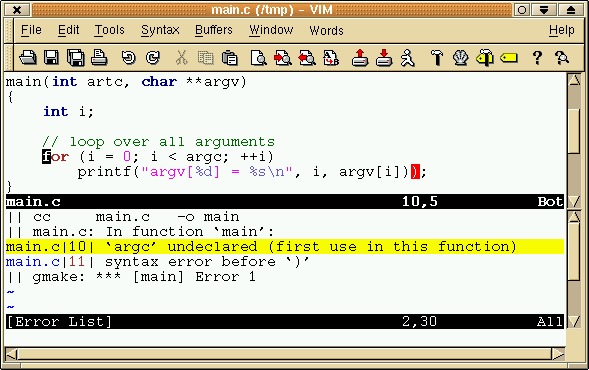Open the Tools menu
Viewport: 589px width, 370px height.
click(109, 30)
